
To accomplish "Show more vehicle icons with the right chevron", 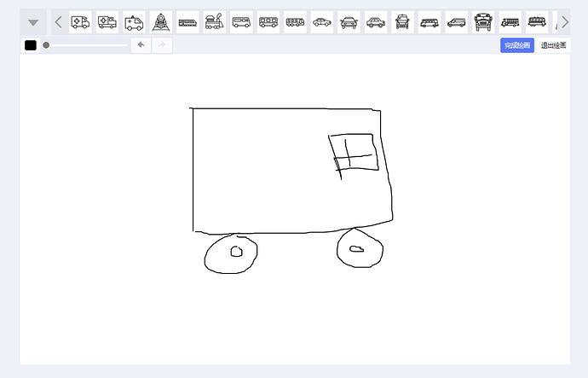I will 564,22.
